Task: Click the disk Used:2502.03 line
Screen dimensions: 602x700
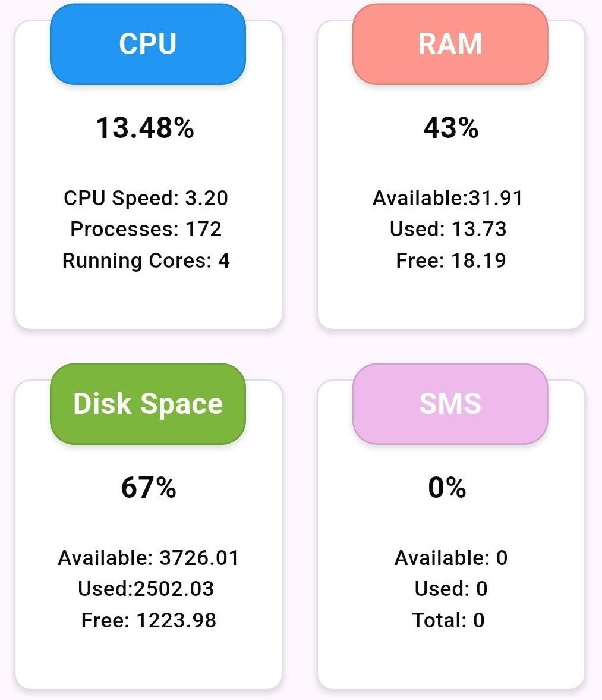Action: (146, 589)
